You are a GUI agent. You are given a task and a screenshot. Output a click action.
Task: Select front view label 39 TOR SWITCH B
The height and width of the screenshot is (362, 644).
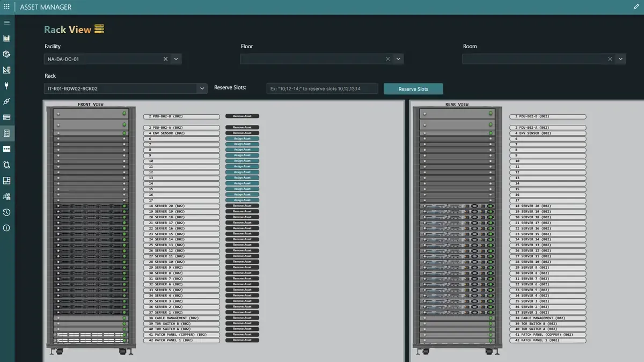[x=181, y=323]
